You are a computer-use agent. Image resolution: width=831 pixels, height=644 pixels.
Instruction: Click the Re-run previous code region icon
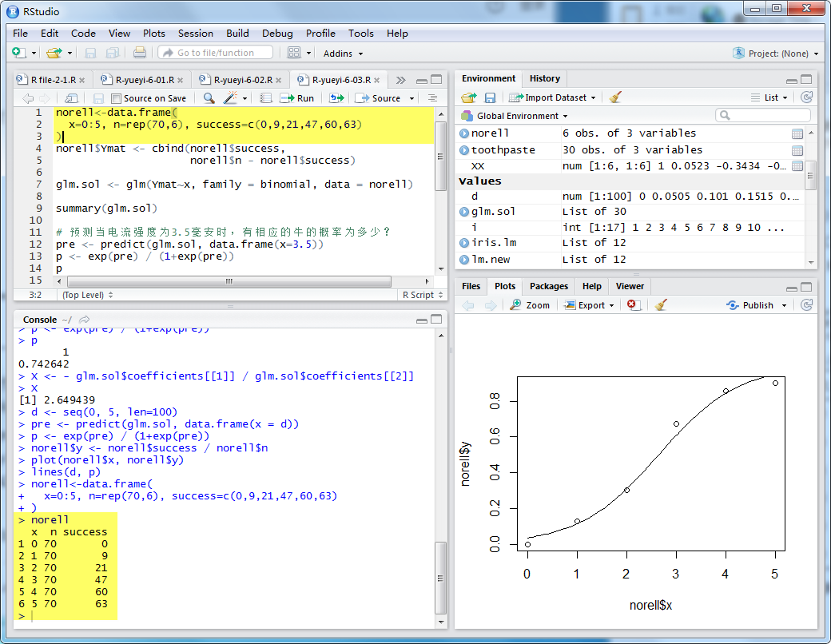[336, 98]
